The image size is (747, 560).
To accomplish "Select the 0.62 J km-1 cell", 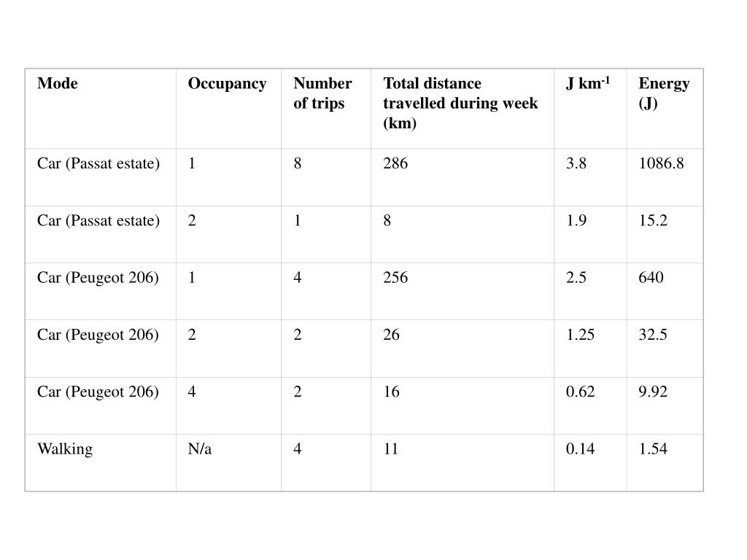I will 580,392.
